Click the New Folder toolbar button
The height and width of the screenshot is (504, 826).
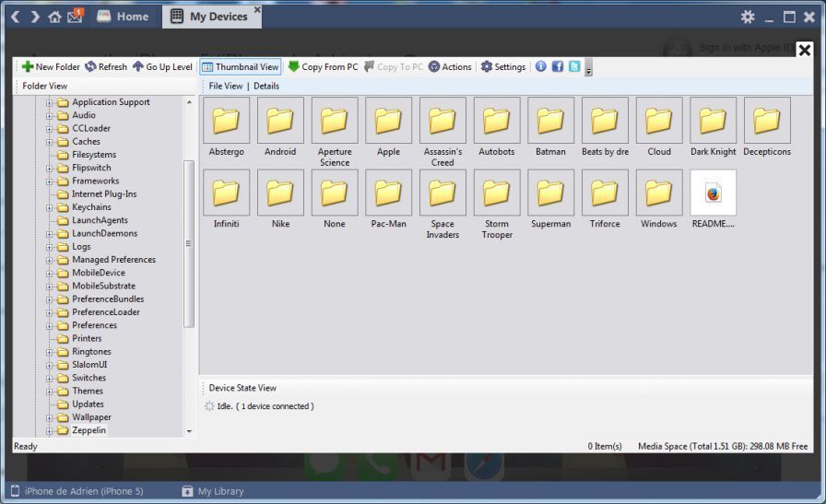[x=51, y=67]
